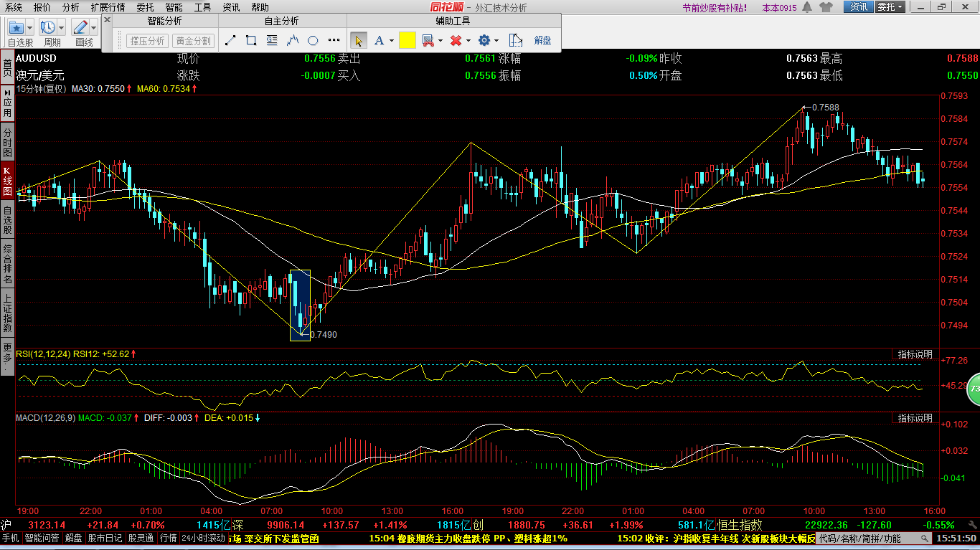Switch to the K线图 side tab

point(7,181)
